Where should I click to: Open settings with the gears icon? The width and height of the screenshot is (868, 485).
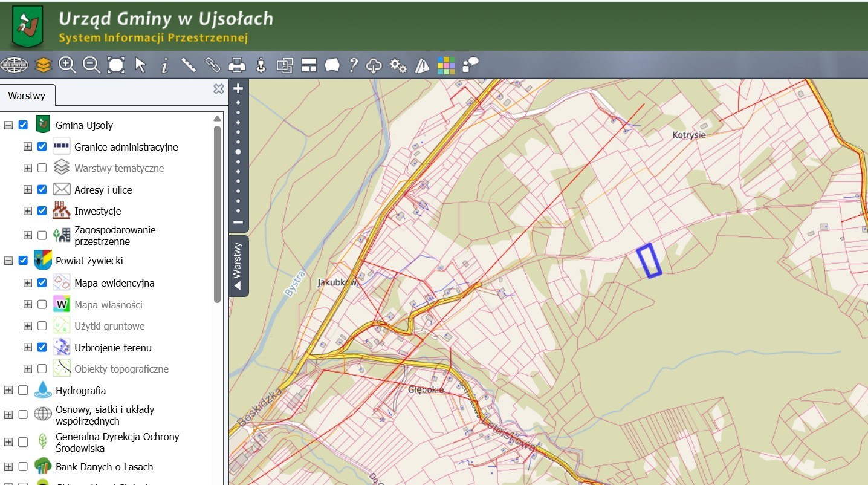point(398,65)
